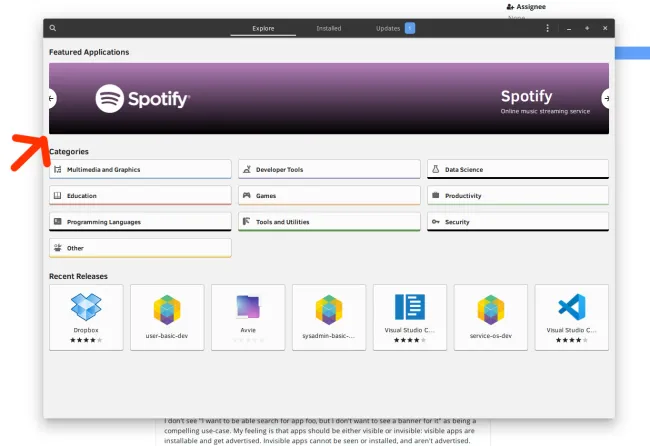Click the Categories heading

click(x=69, y=151)
